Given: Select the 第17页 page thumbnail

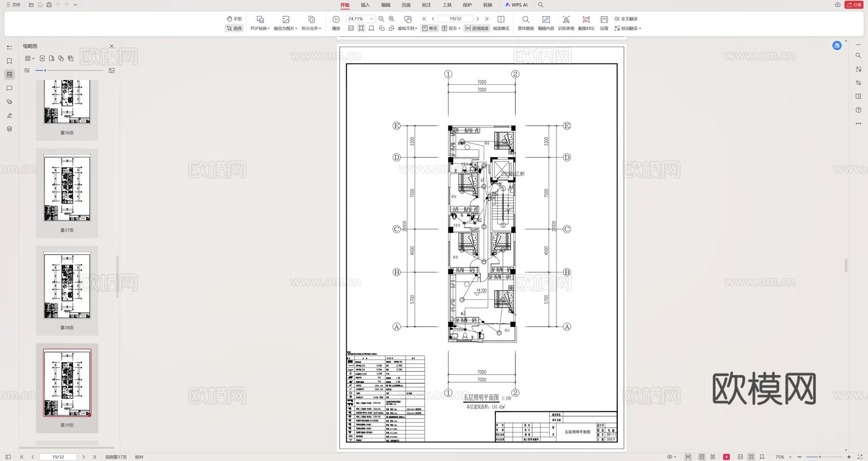Looking at the screenshot, I should point(67,188).
